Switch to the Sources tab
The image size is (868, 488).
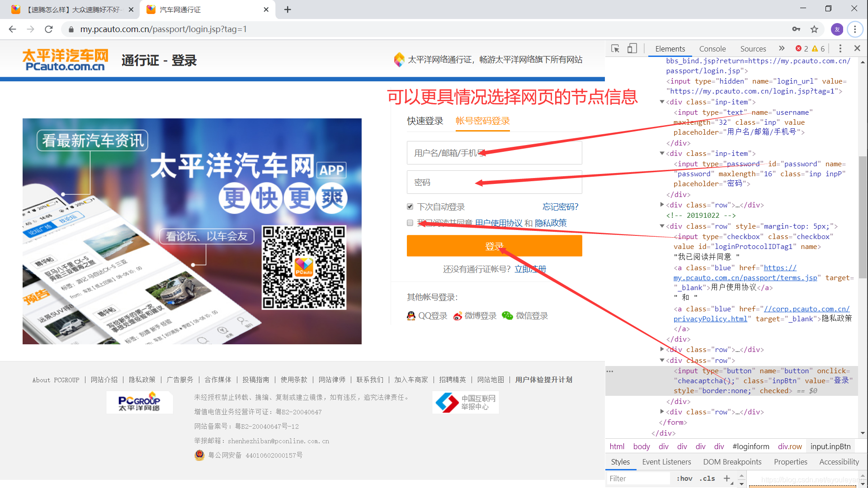point(753,48)
